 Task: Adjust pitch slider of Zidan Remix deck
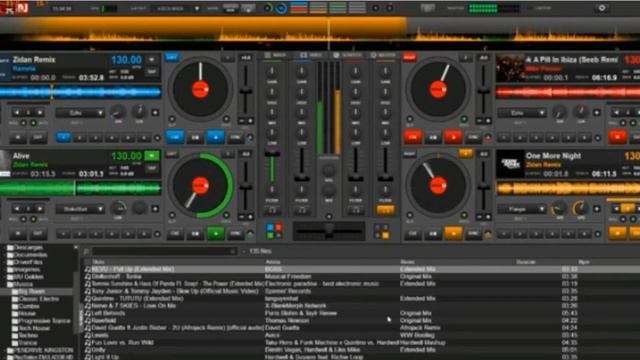245,91
